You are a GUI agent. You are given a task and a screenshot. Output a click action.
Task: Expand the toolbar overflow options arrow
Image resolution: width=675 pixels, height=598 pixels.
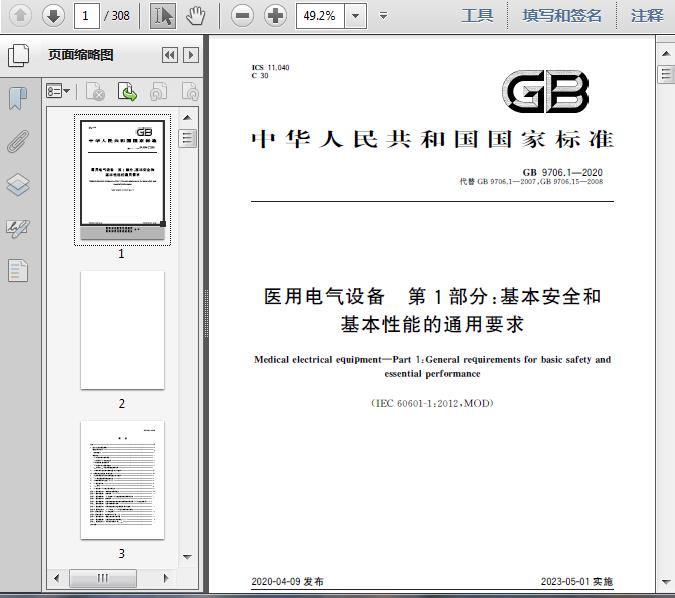coord(383,16)
